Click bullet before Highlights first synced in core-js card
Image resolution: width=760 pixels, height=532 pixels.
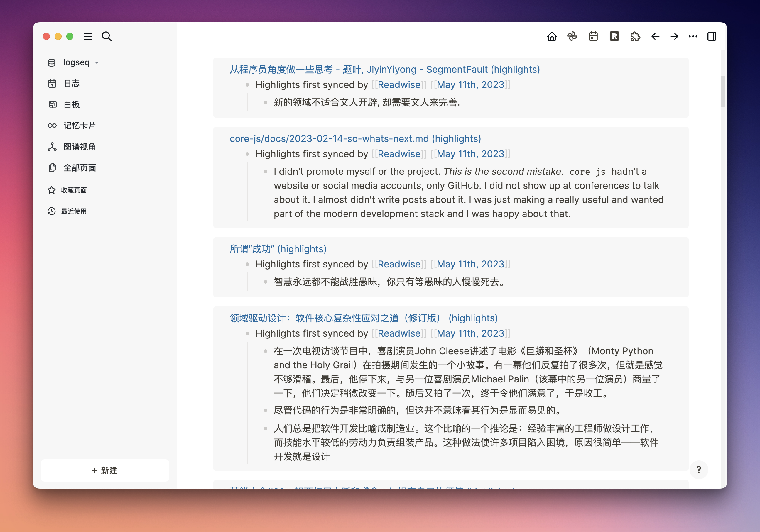(247, 154)
